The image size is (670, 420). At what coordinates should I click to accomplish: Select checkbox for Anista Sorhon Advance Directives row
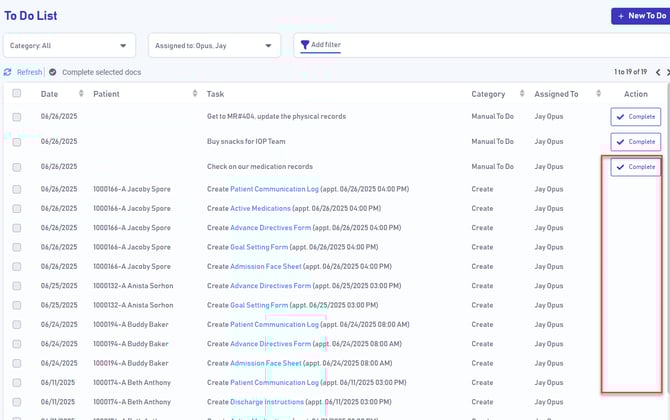coord(17,286)
